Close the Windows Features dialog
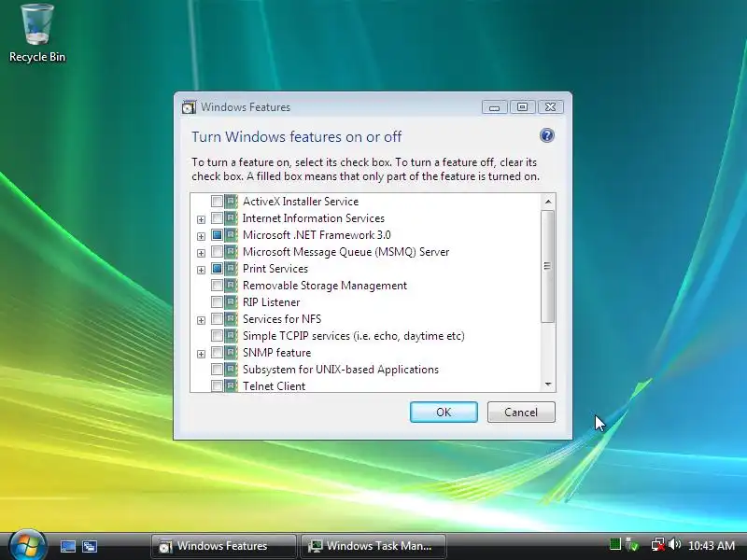This screenshot has width=747, height=560. tap(550, 107)
